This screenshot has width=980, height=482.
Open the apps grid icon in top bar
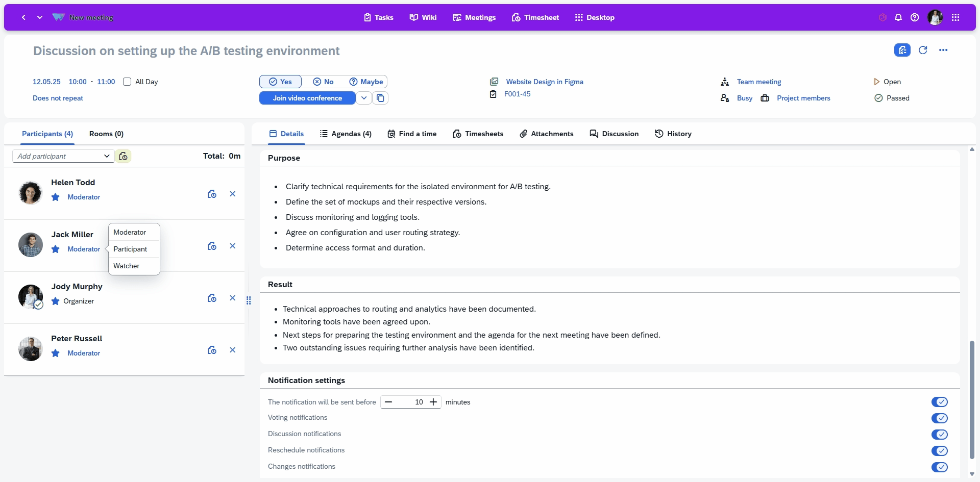coord(955,17)
